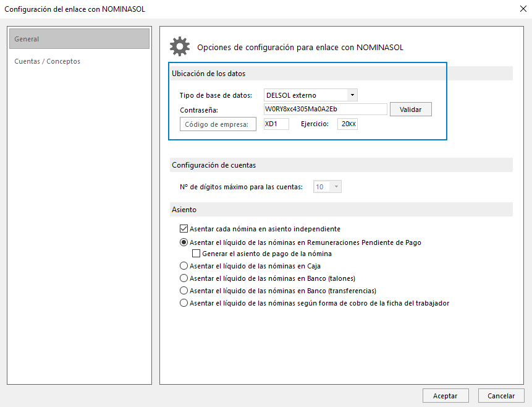Click the Ejercicio label
This screenshot has width=532, height=407.
(315, 124)
